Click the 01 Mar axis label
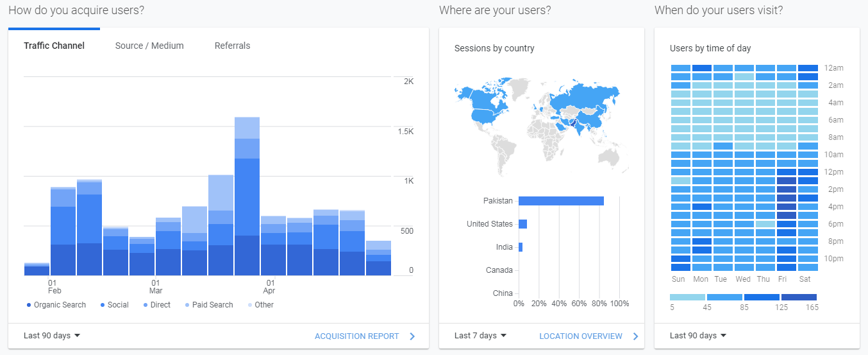868x355 pixels. point(156,286)
